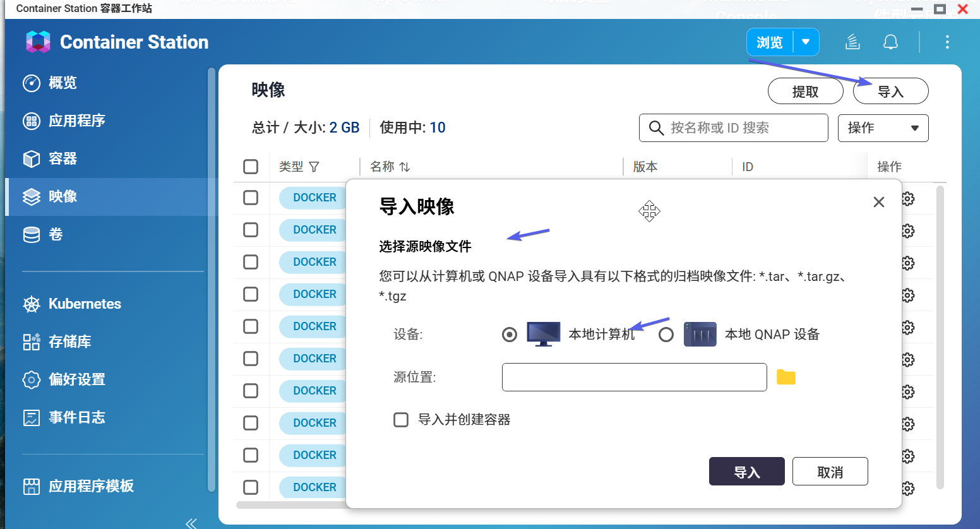The width and height of the screenshot is (980, 529).
Task: Check the sixth DOCKER row checkbox
Action: [251, 359]
